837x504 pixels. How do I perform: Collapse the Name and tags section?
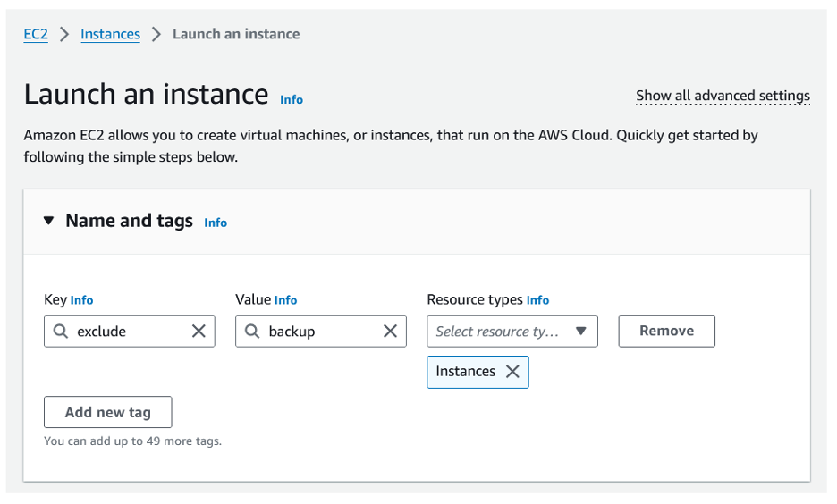(48, 221)
